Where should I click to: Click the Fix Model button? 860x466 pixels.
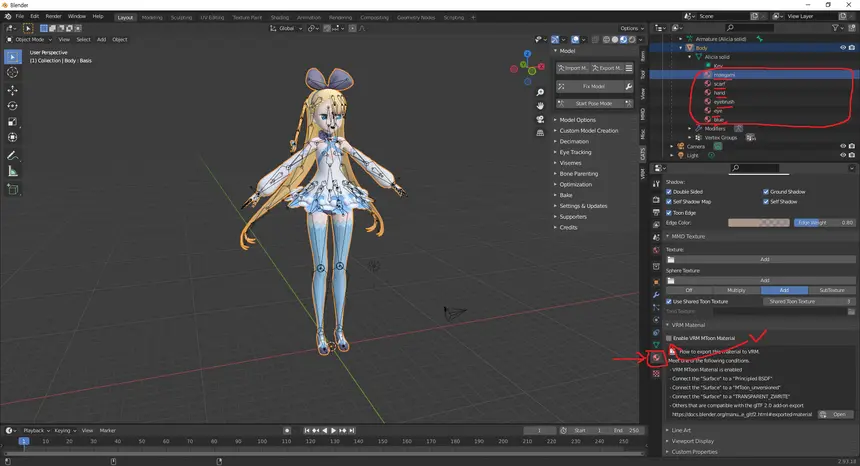coord(590,86)
